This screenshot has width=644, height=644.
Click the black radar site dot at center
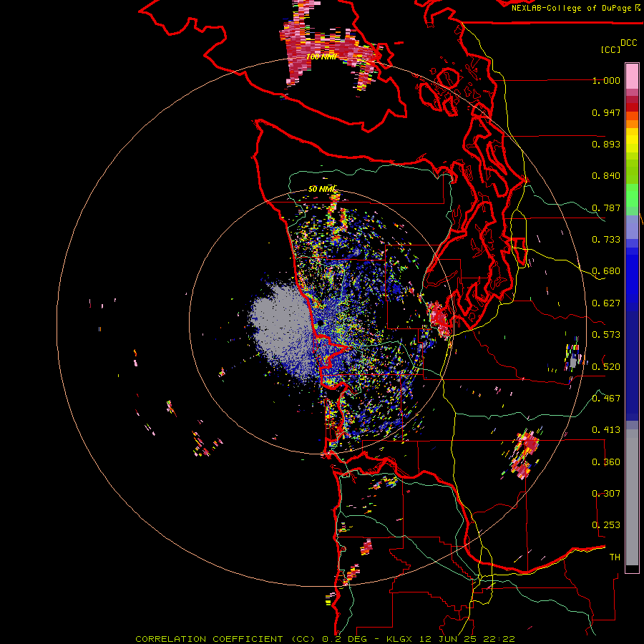tap(321, 323)
